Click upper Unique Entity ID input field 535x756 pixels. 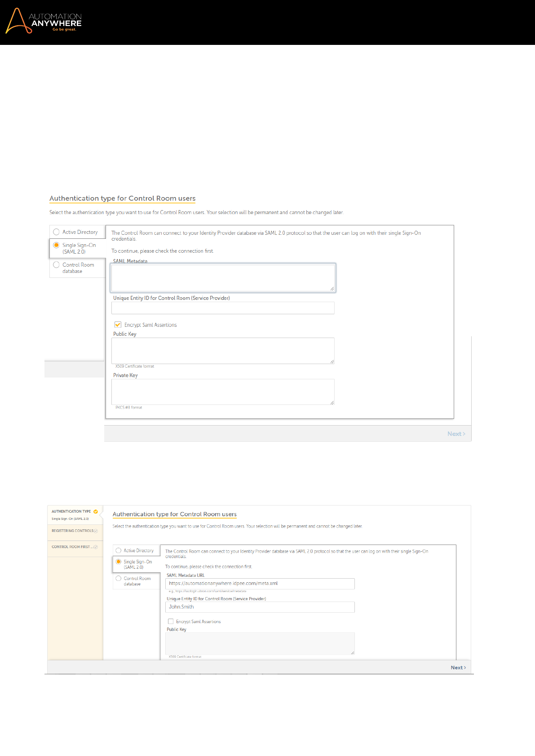(223, 308)
